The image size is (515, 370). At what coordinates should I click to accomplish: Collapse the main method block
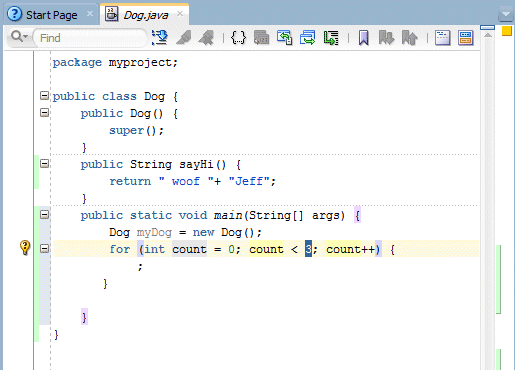44,214
